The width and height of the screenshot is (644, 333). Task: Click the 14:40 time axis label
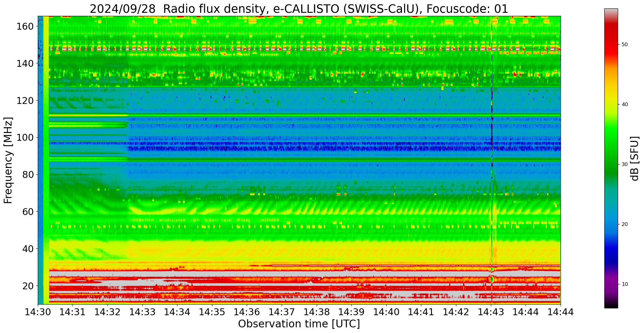pos(386,312)
